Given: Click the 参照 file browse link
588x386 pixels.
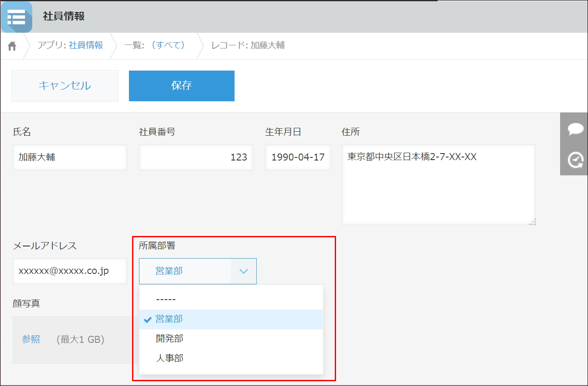Looking at the screenshot, I should (31, 340).
